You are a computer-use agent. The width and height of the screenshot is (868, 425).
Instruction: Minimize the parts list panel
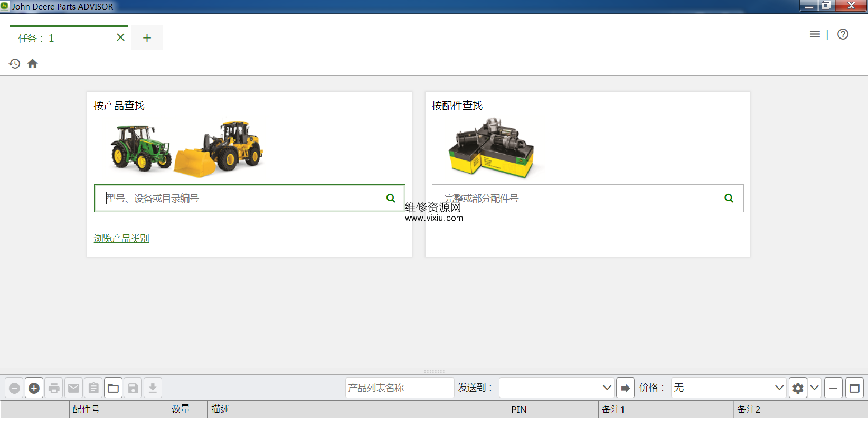pos(833,389)
